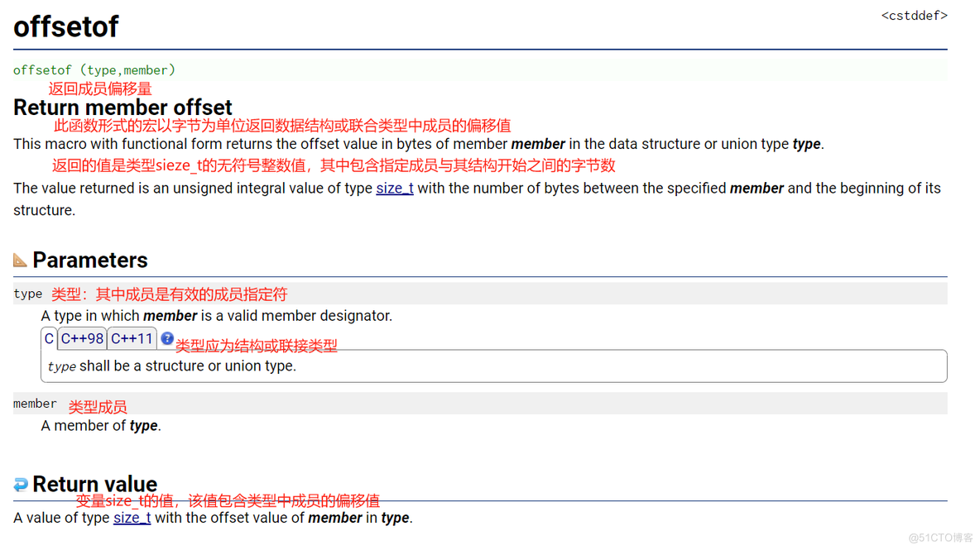Switch to the C++98 tab
The image size is (980, 550).
tap(82, 339)
